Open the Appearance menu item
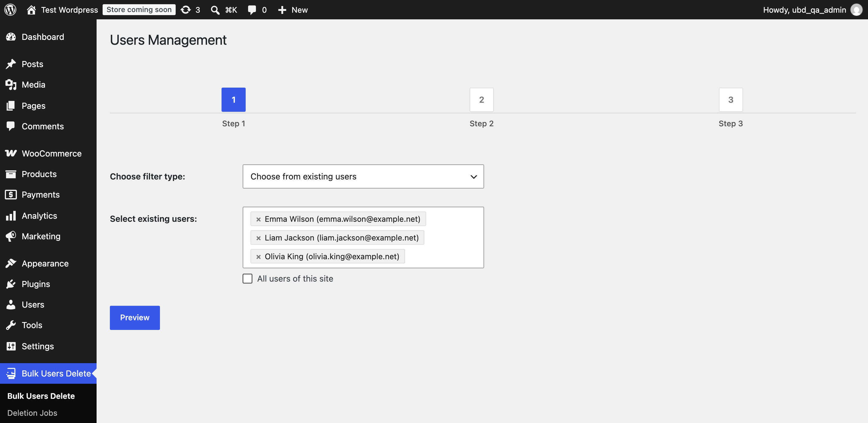Image resolution: width=868 pixels, height=423 pixels. pyautogui.click(x=48, y=263)
